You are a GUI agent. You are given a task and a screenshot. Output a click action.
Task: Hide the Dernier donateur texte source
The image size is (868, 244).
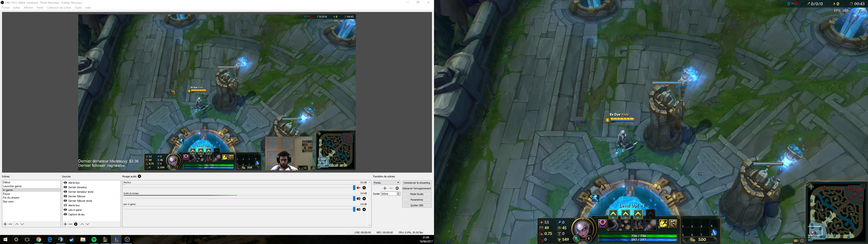coord(65,192)
